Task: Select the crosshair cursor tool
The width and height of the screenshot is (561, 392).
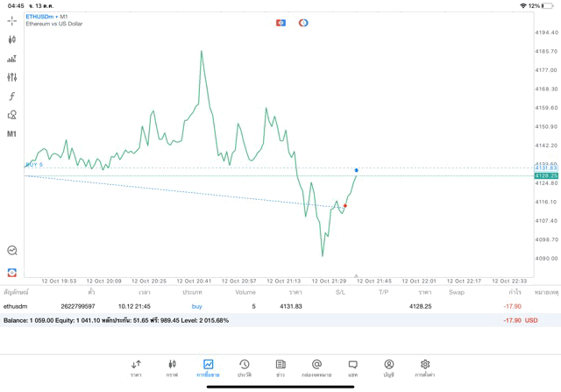Action: click(x=12, y=21)
